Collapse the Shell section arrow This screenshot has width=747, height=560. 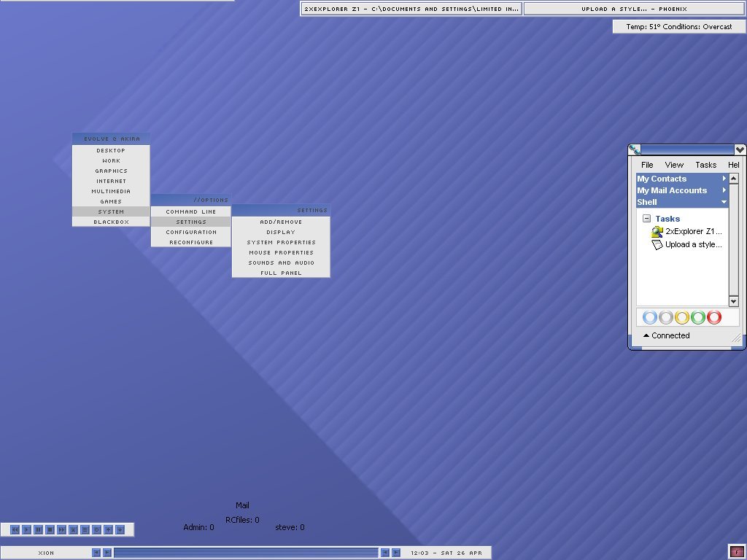724,202
